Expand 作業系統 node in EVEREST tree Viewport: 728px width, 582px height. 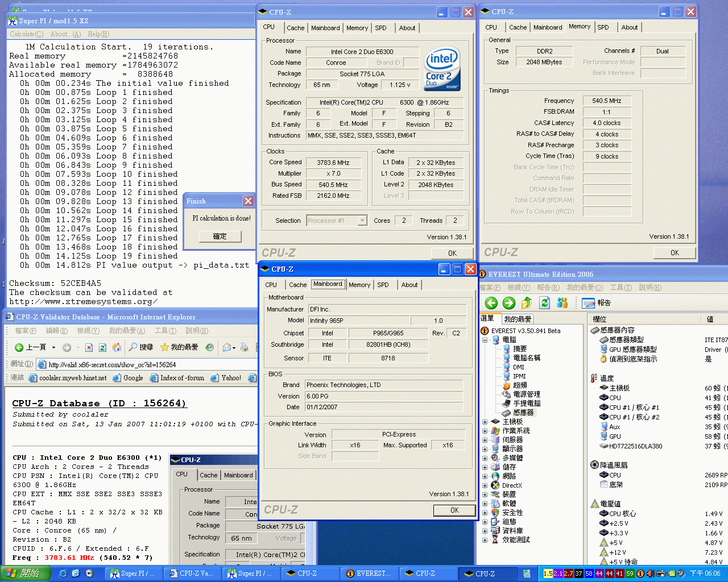485,431
